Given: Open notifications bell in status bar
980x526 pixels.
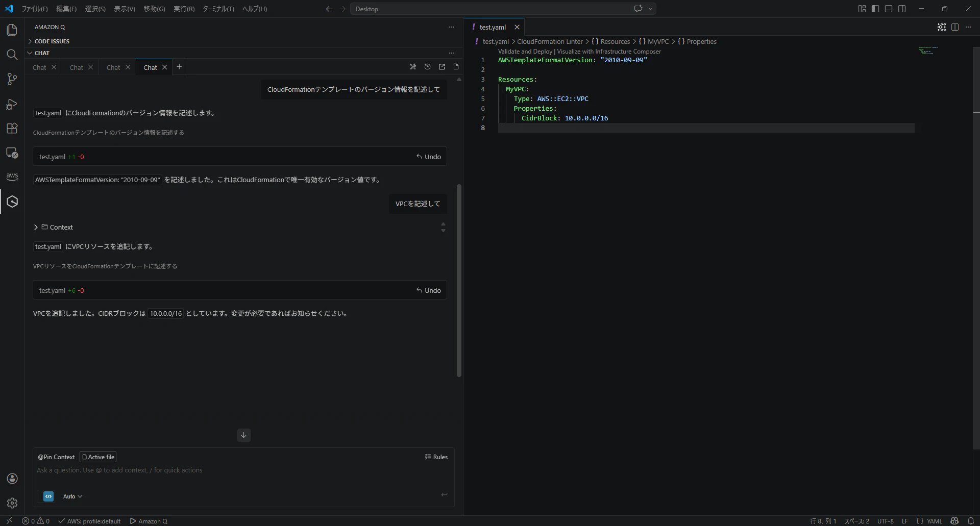Looking at the screenshot, I should [971, 521].
